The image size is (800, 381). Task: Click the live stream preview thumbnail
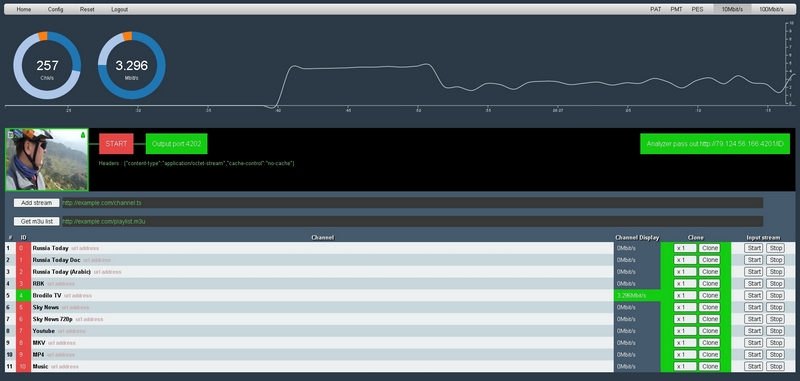47,160
